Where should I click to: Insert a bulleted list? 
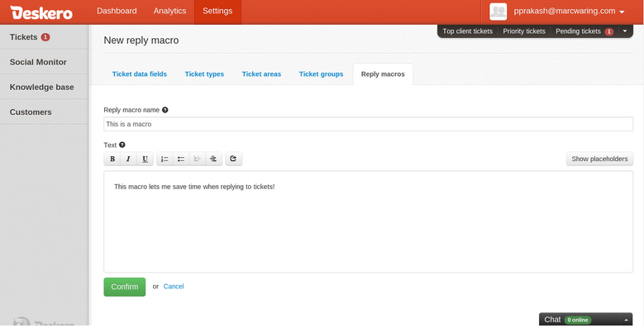[181, 159]
